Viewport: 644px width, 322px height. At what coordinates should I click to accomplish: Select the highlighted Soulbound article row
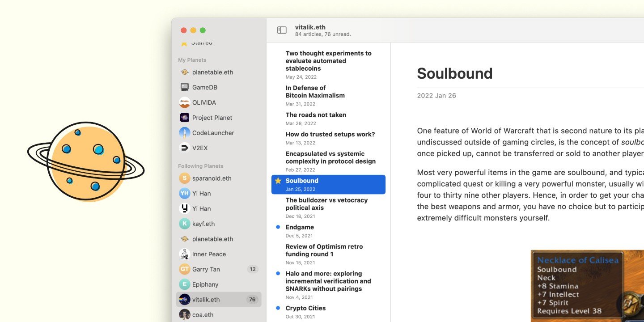(328, 184)
